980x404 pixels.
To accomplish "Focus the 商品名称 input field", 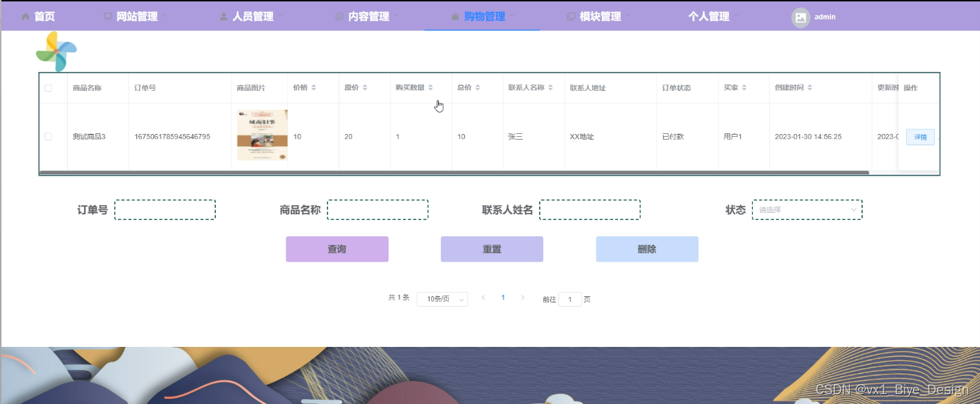I will pyautogui.click(x=377, y=209).
